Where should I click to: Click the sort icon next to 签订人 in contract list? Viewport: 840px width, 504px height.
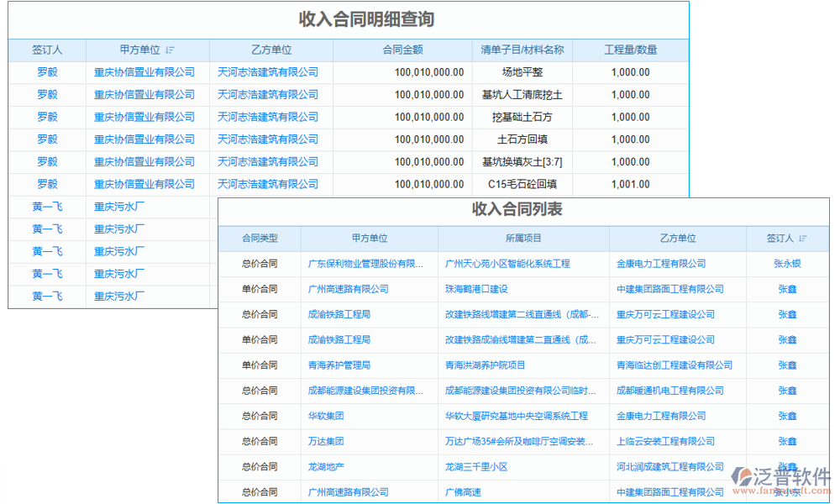pos(804,238)
